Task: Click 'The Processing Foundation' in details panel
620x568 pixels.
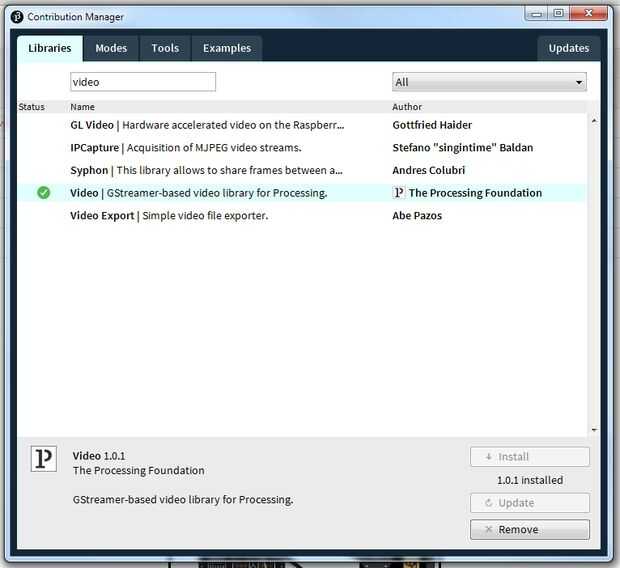Action: coord(138,470)
